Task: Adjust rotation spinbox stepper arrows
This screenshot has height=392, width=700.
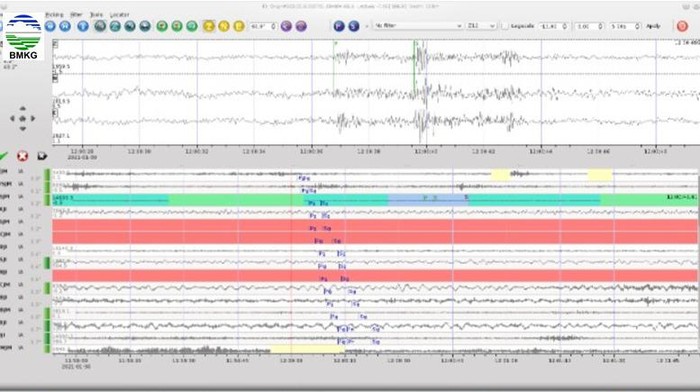Action: [274, 26]
